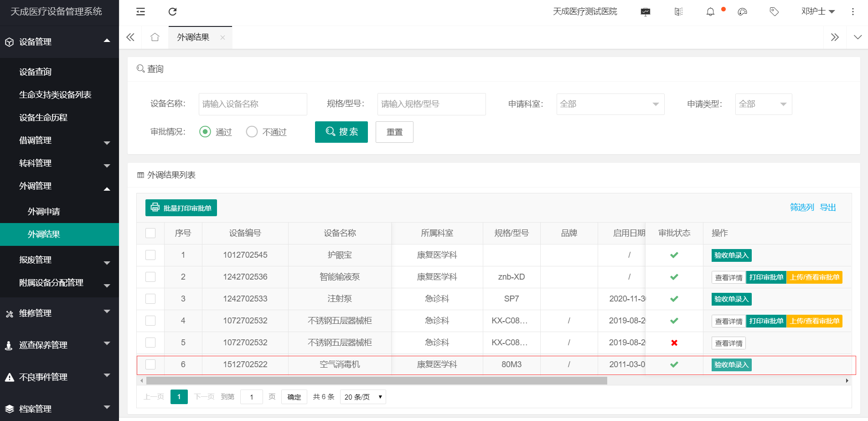Click the 设备名称 input field

coord(253,104)
